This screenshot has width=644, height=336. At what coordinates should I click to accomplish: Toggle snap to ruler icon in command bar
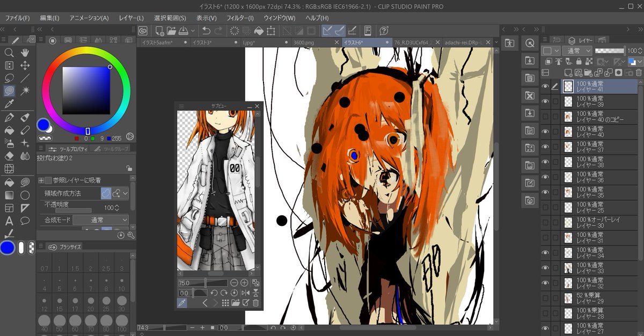click(327, 30)
